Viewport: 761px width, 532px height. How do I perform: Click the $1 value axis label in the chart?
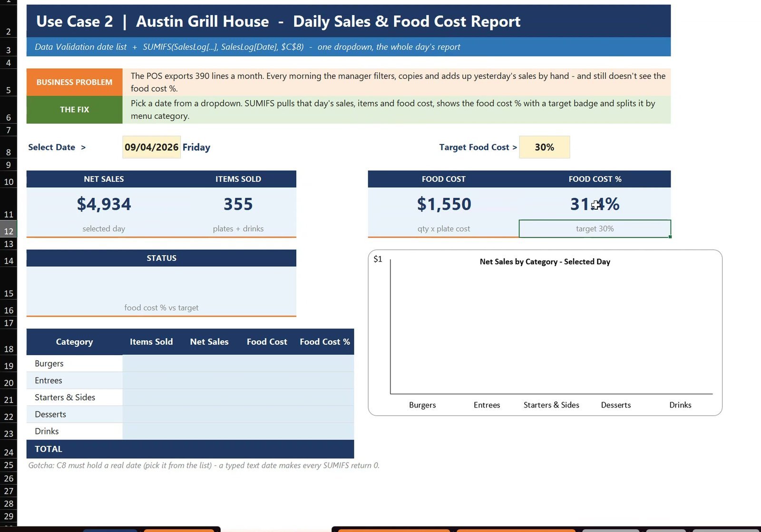378,259
